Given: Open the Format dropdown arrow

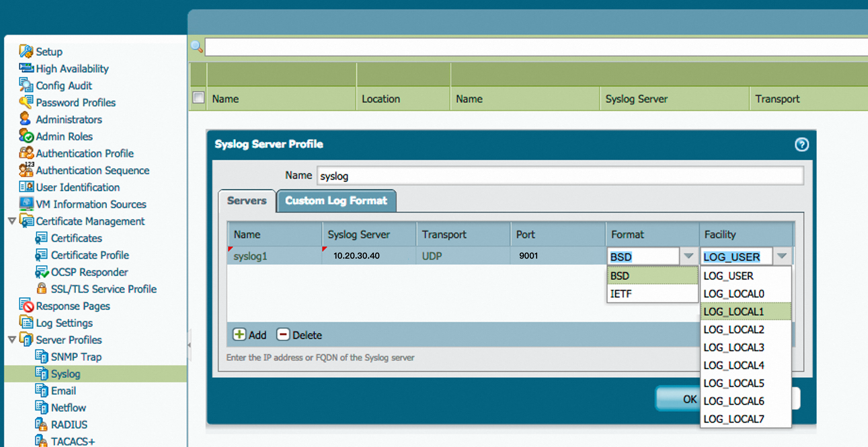Looking at the screenshot, I should coord(688,256).
